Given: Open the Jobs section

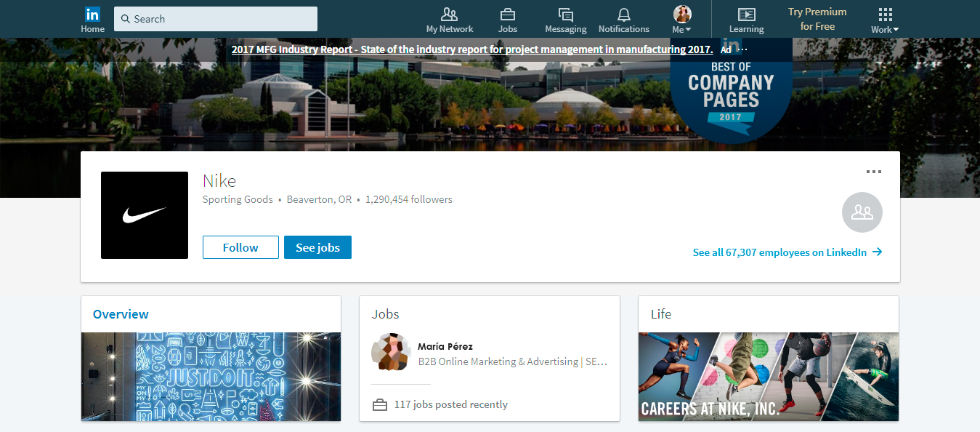Looking at the screenshot, I should (508, 18).
